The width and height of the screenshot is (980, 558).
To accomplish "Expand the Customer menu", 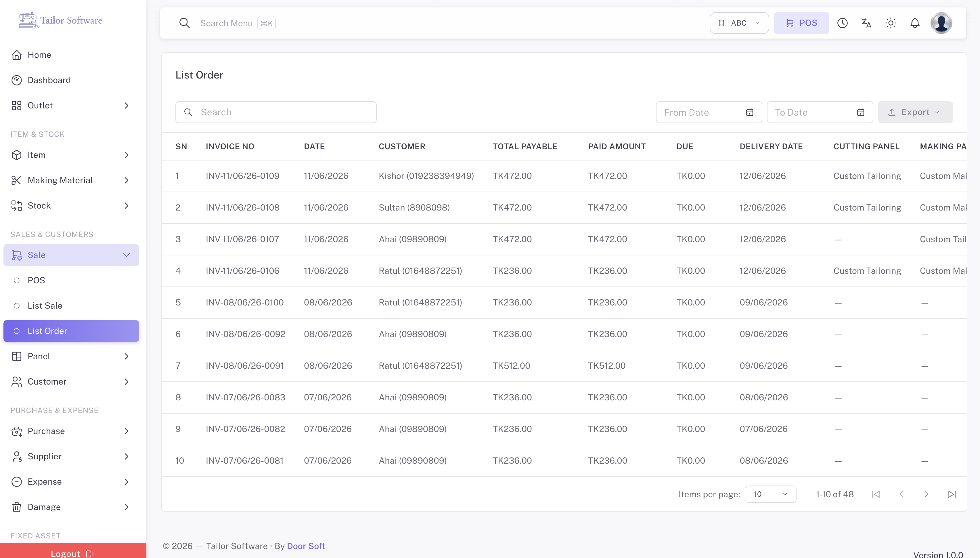I will [71, 381].
